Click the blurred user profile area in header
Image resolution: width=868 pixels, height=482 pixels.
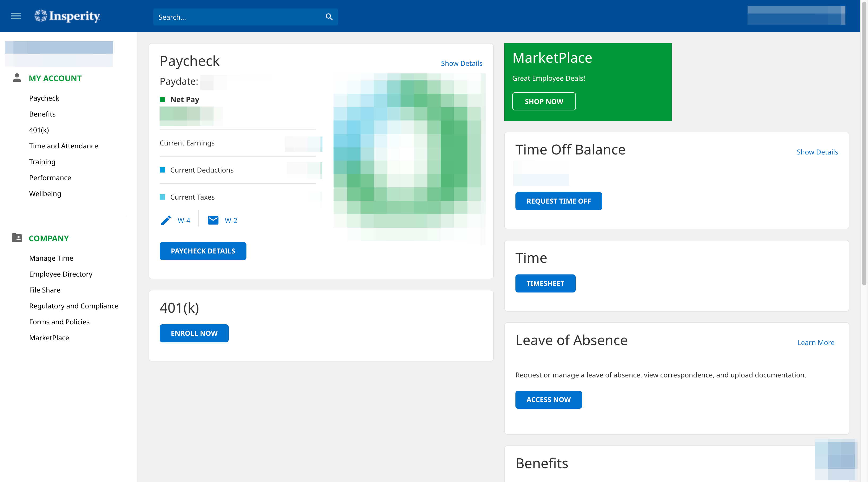tap(796, 15)
